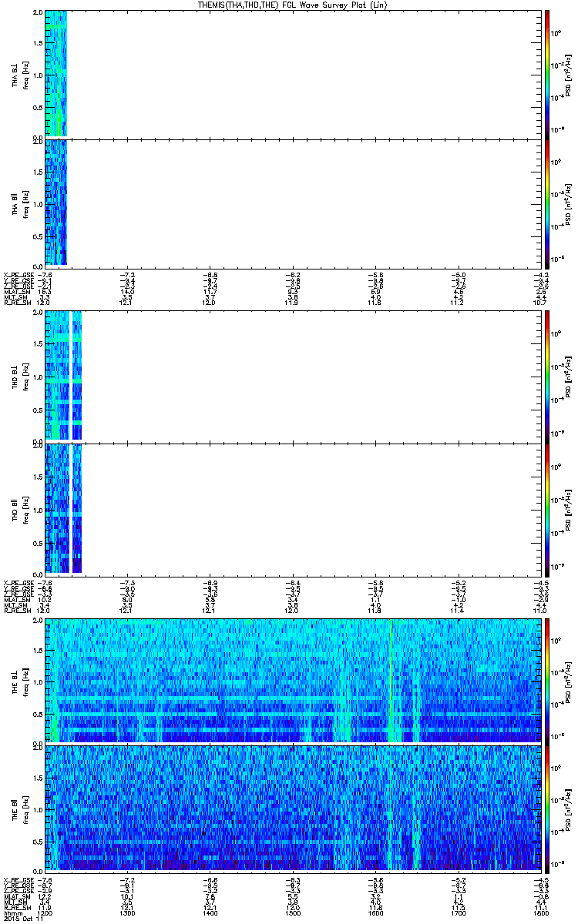The width and height of the screenshot is (578, 924).
Task: Click the 1400 time tick label
Action: point(210,914)
